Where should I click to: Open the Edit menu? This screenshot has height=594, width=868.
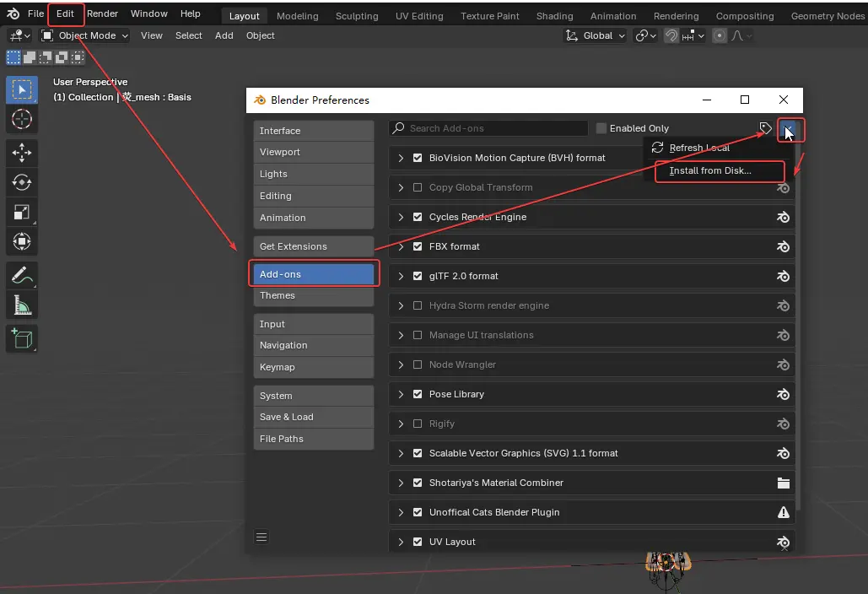65,13
